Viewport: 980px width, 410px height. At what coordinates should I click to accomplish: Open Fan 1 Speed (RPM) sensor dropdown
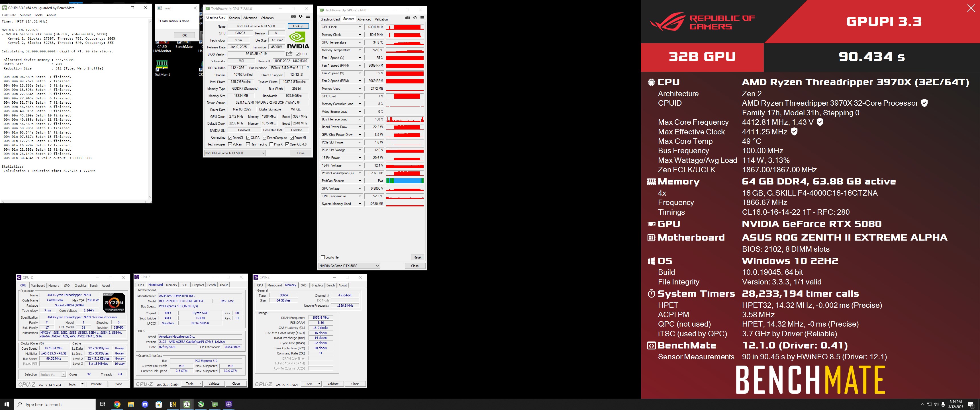tap(360, 65)
